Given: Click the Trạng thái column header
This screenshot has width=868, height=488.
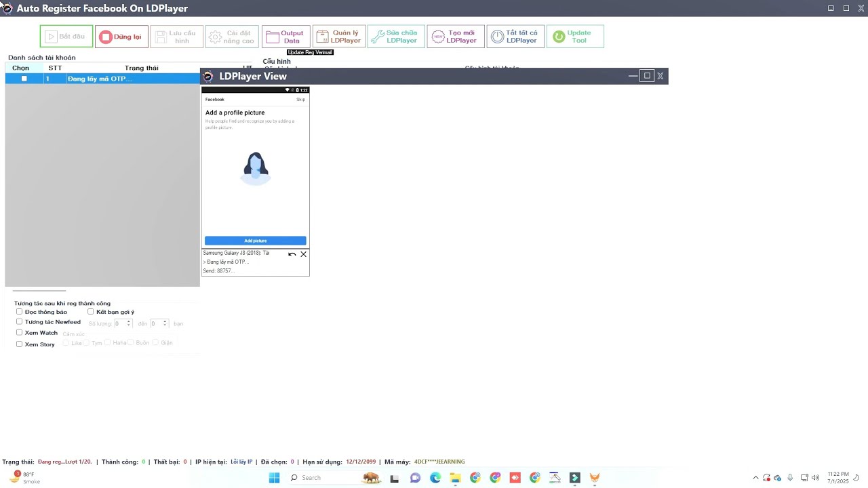Looking at the screenshot, I should 142,68.
